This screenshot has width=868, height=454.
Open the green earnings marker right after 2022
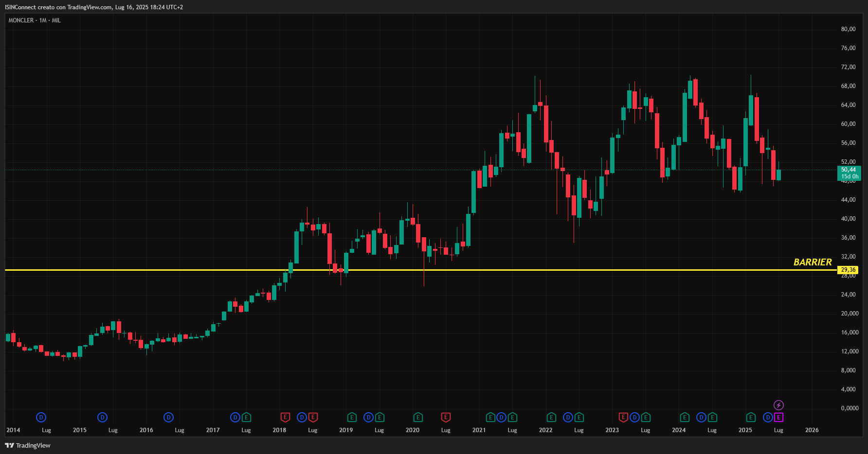[x=551, y=417]
